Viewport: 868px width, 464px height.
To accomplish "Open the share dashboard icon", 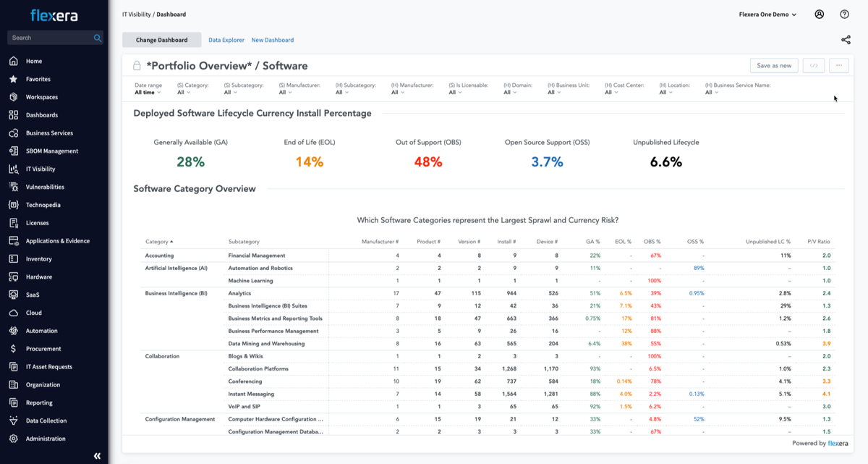I will click(x=846, y=40).
